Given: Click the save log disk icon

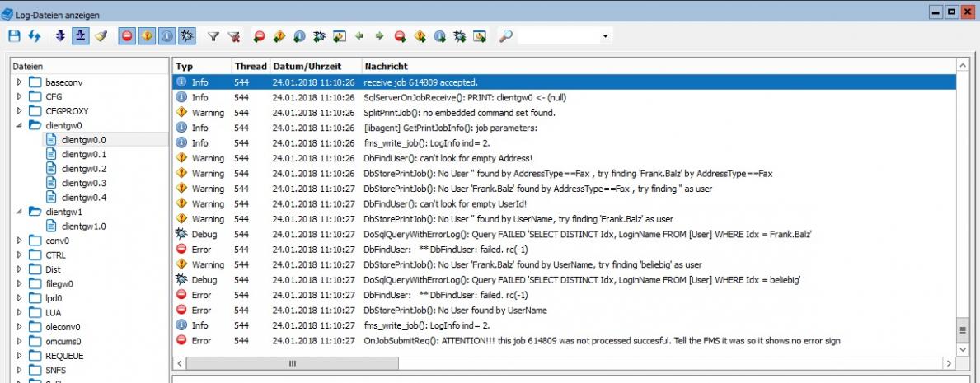Looking at the screenshot, I should (14, 36).
